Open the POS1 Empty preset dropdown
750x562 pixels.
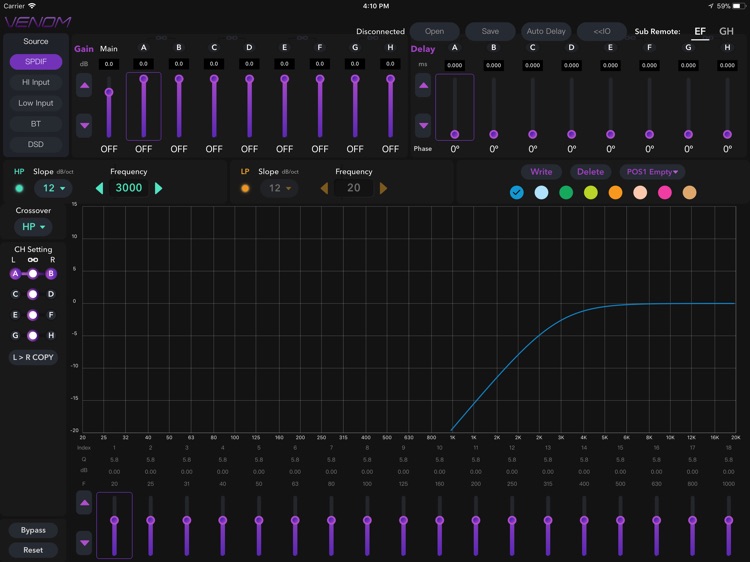651,172
